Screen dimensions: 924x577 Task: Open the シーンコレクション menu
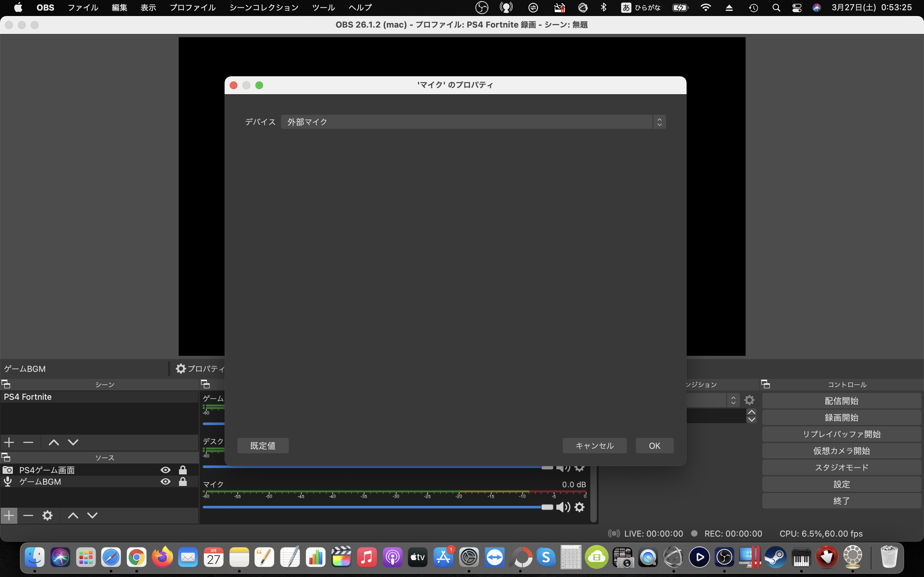click(263, 8)
